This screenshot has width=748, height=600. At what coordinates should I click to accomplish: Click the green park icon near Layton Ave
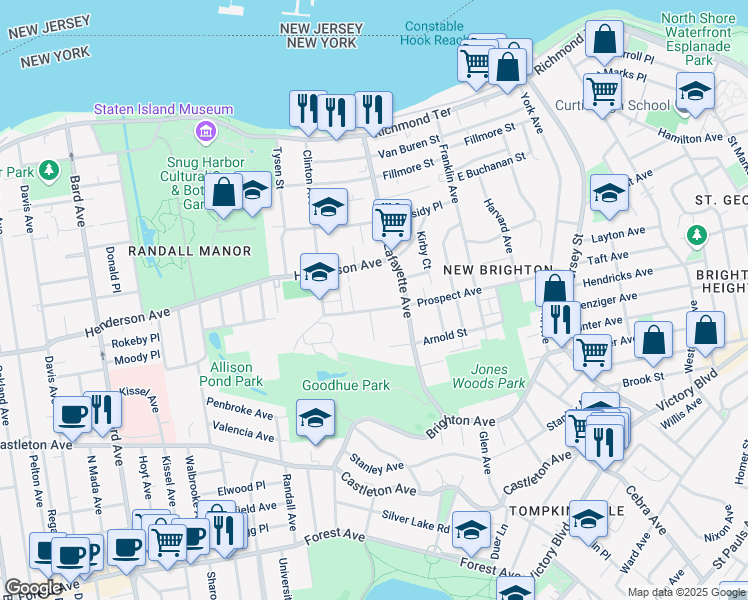(x=697, y=236)
